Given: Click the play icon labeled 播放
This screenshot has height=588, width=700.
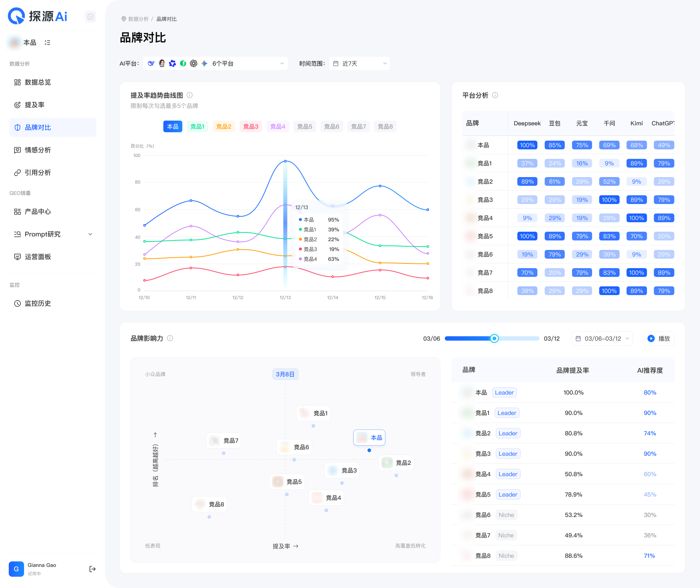Looking at the screenshot, I should [x=659, y=338].
